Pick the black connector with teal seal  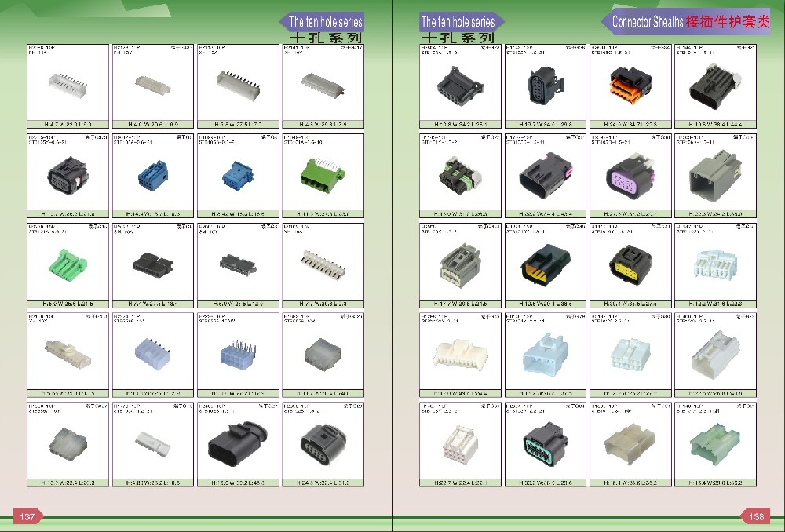tap(546, 443)
